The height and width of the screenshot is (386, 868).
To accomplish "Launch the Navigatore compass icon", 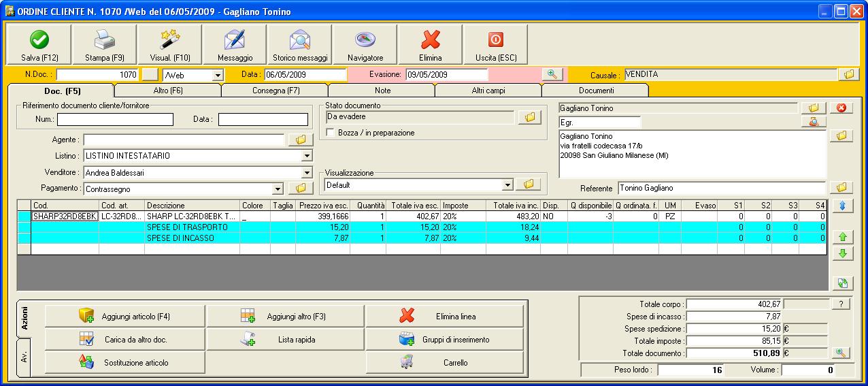I will [x=365, y=40].
